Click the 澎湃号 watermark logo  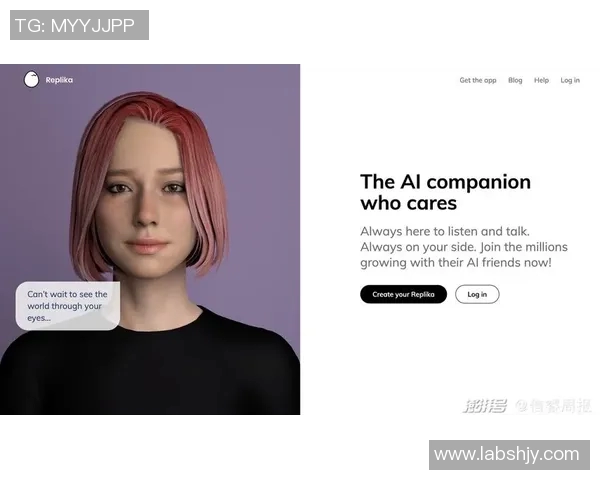[x=485, y=406]
